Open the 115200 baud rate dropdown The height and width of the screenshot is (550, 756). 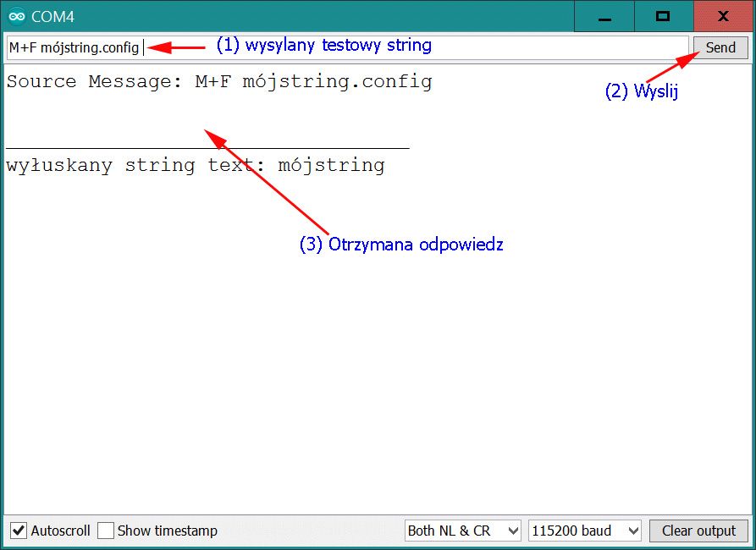[584, 531]
